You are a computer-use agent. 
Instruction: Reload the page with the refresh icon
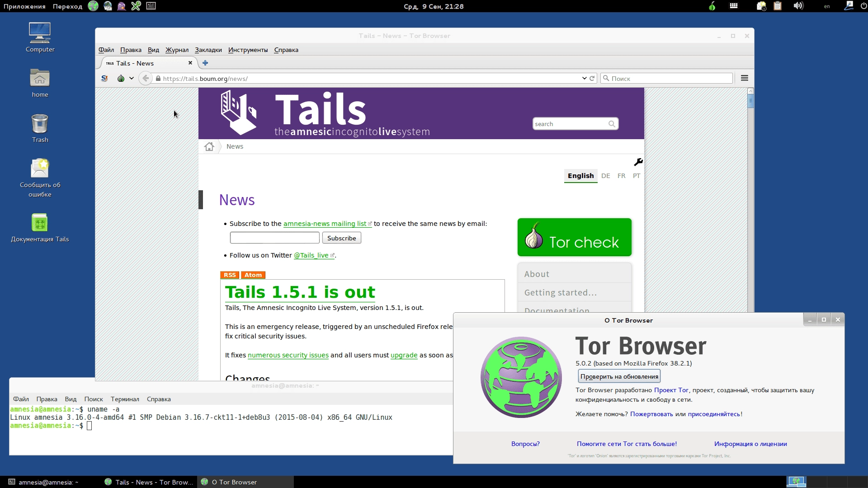tap(592, 78)
